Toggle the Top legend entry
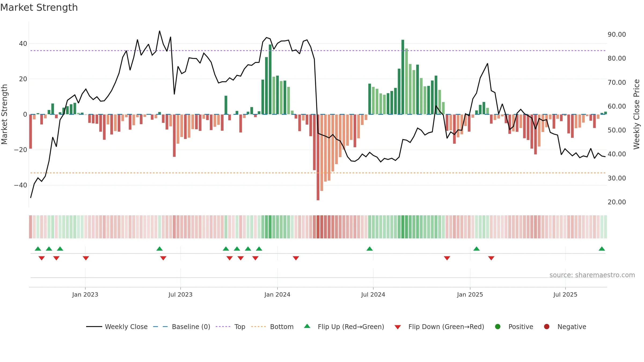 [230, 327]
